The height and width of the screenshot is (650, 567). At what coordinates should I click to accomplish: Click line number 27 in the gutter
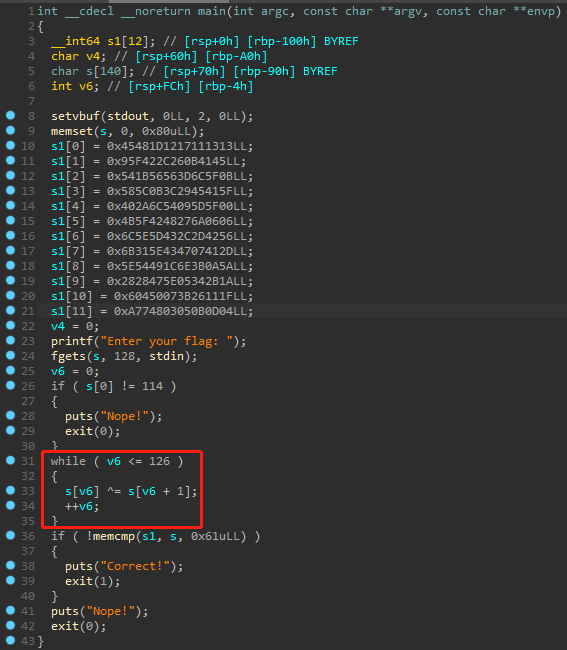(28, 401)
